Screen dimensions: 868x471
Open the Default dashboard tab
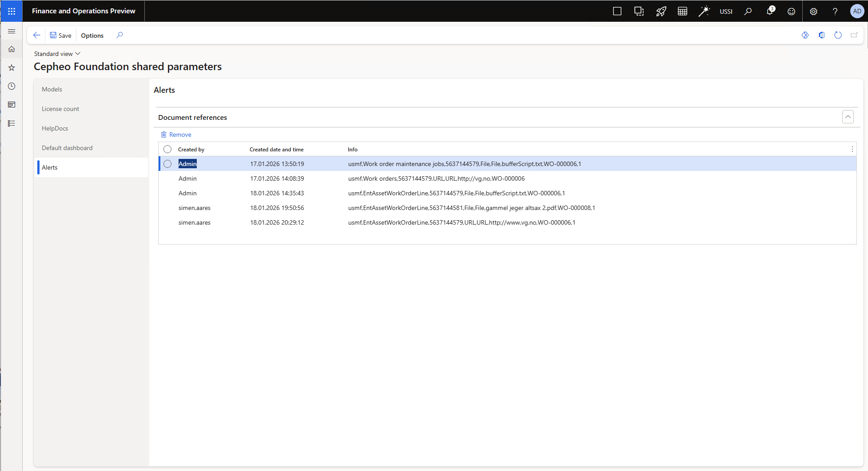(67, 148)
